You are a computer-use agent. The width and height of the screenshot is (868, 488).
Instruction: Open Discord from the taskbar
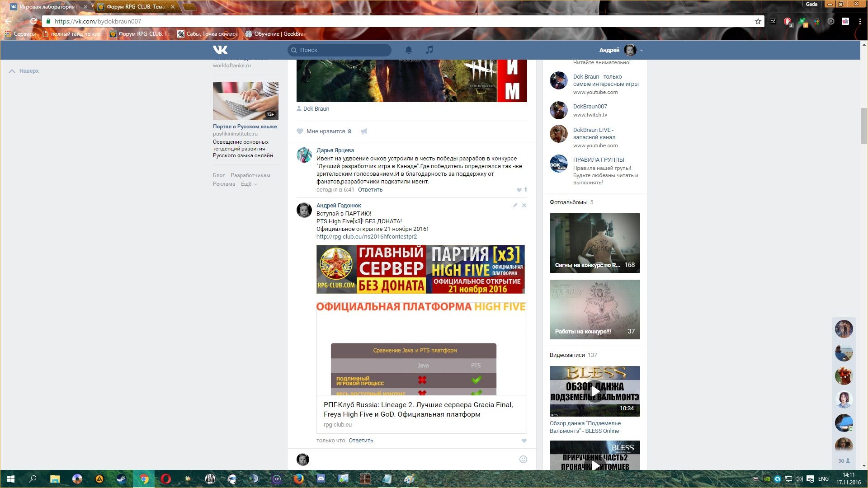click(x=321, y=479)
